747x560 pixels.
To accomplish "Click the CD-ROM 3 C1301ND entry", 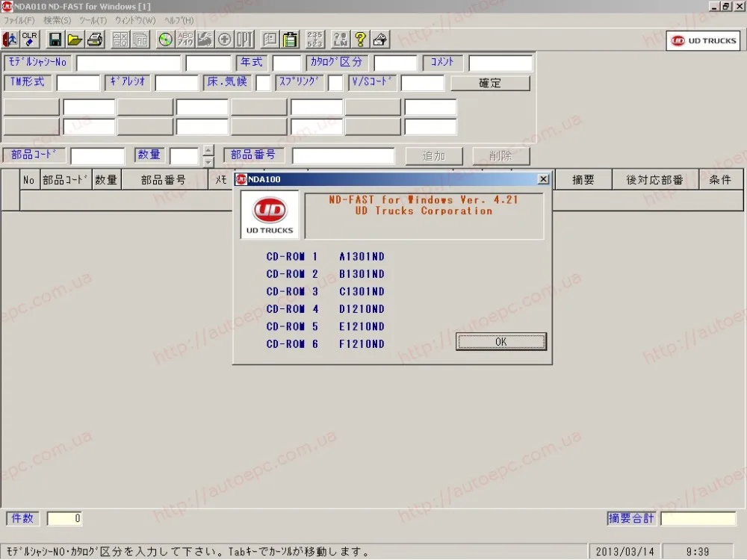I will point(326,291).
